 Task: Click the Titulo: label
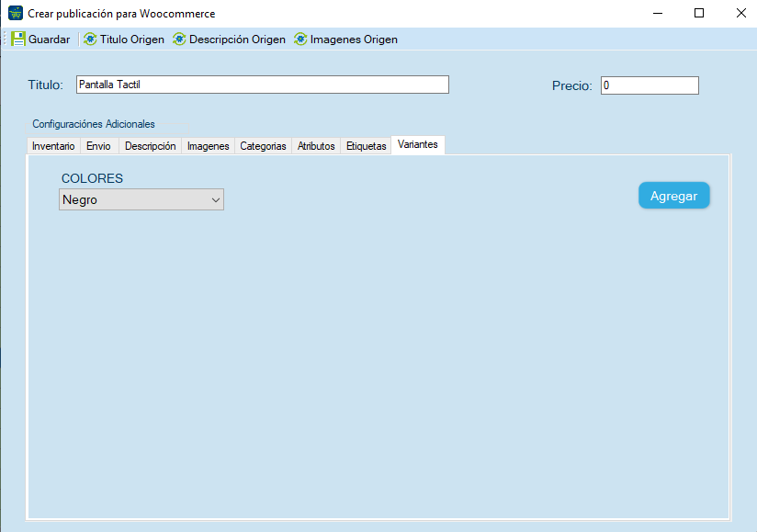pos(45,85)
